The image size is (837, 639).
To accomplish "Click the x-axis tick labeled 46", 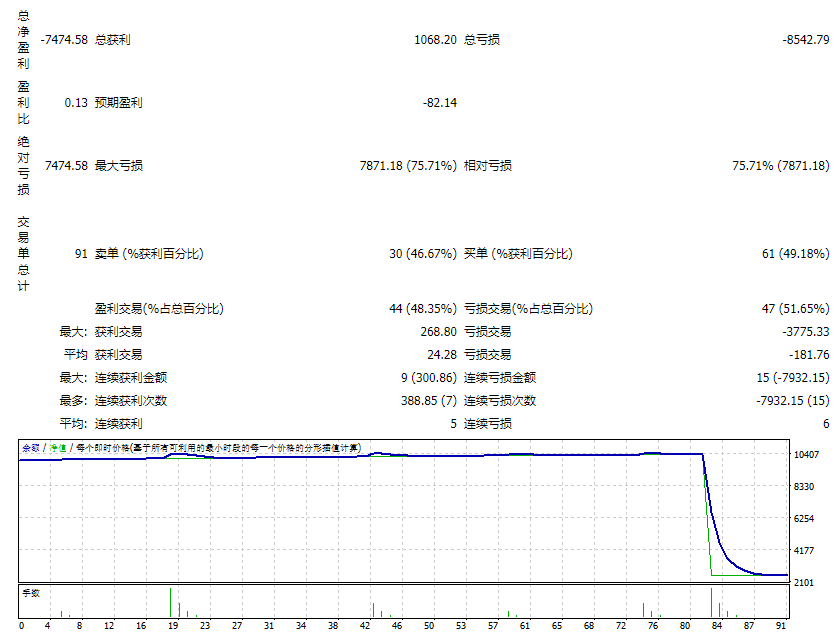I will click(x=397, y=627).
